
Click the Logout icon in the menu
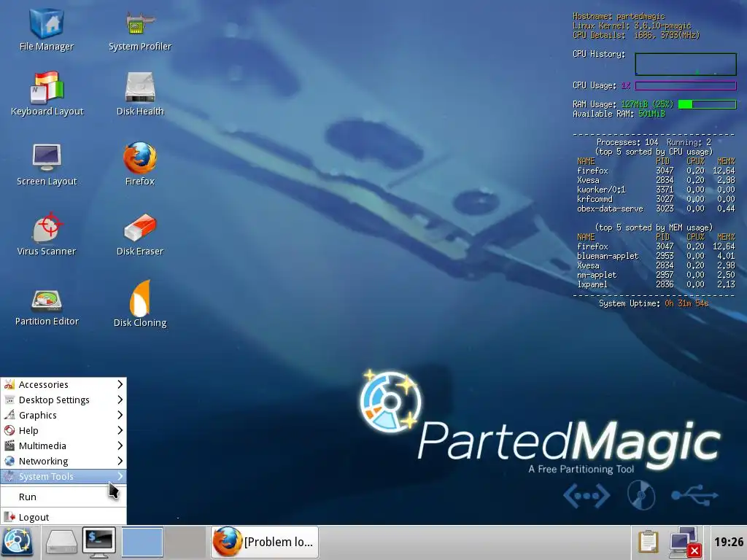coord(9,517)
